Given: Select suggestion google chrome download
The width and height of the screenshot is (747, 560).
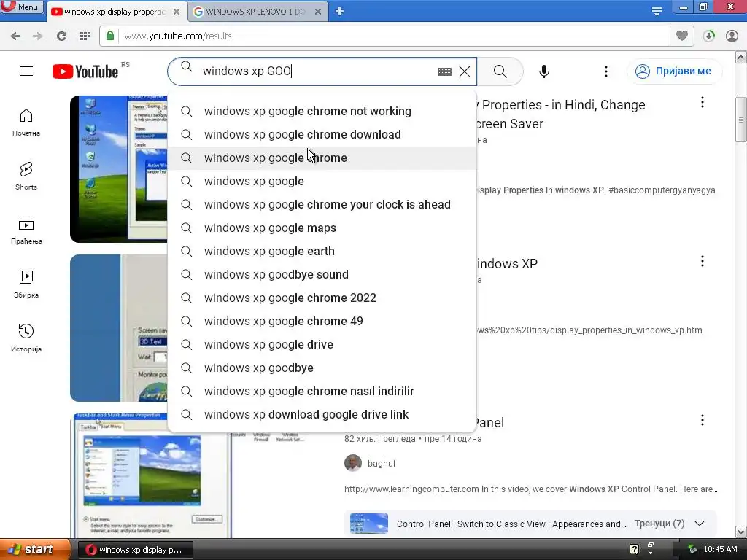Looking at the screenshot, I should [x=322, y=134].
